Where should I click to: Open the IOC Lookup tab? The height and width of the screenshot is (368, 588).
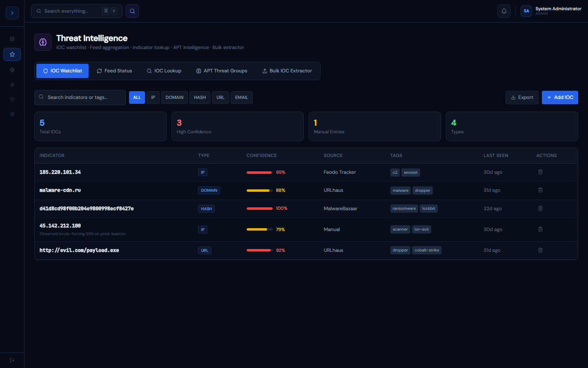point(164,71)
